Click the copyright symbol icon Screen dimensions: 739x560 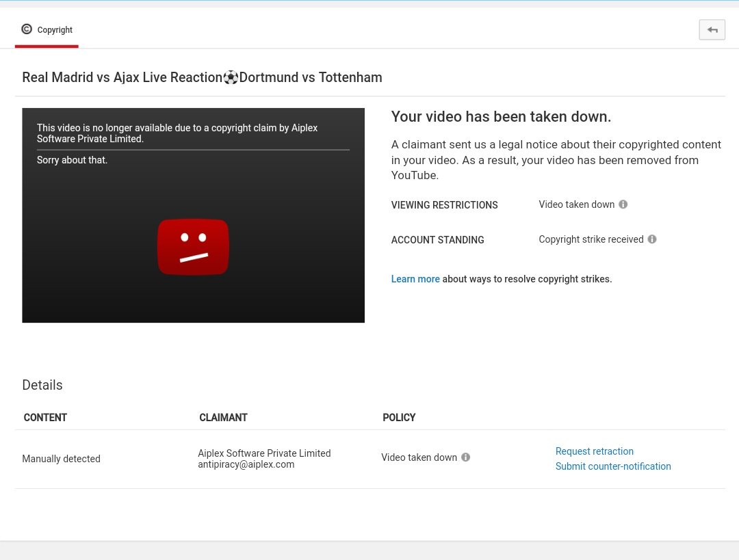pos(27,29)
